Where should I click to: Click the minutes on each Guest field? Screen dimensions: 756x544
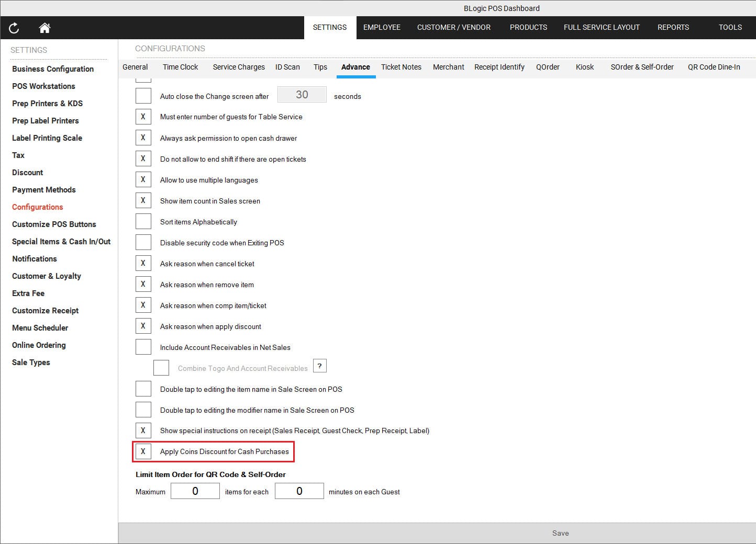(299, 491)
